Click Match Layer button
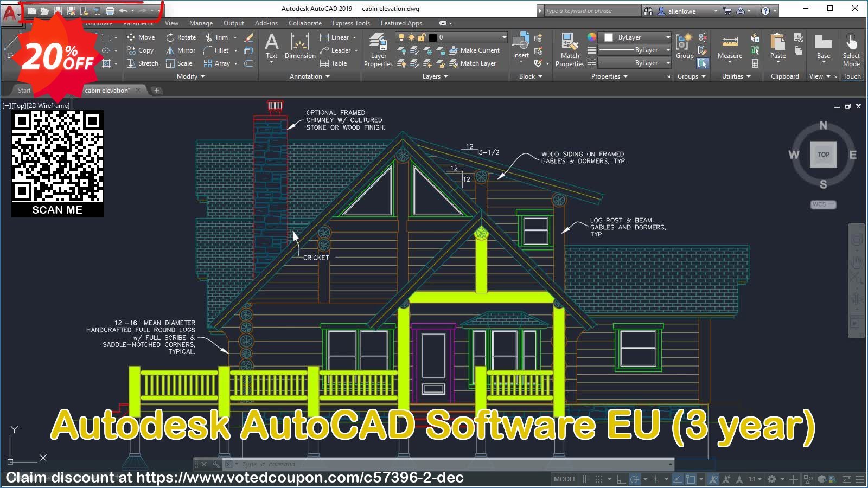Image resolution: width=868 pixels, height=488 pixels. click(x=473, y=63)
